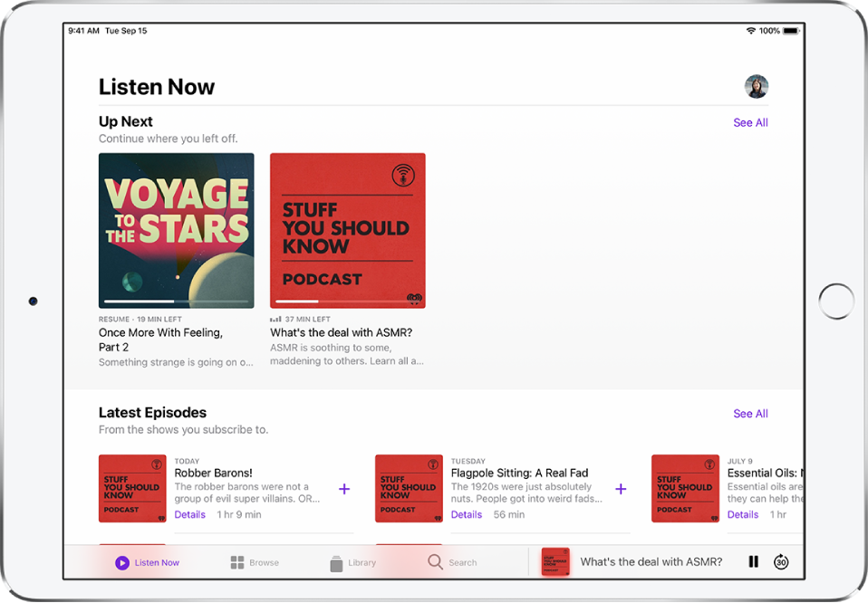Tap the Wi-Fi icon in status bar
The width and height of the screenshot is (868, 603).
(x=748, y=30)
